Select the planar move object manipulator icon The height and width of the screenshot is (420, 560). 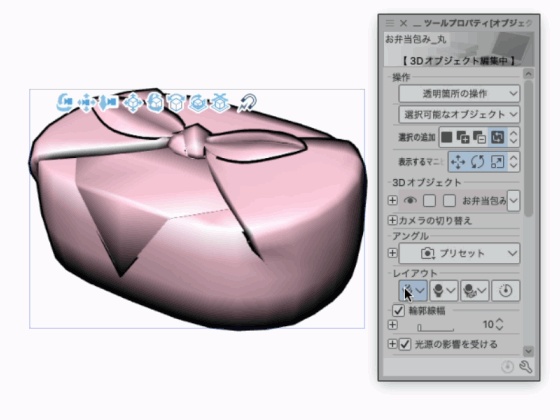point(132,103)
